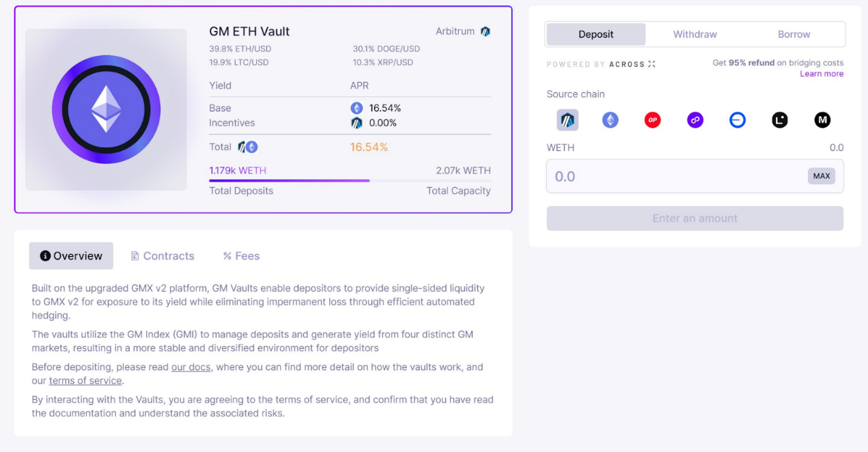This screenshot has height=452, width=868.
Task: View the Fees tab
Action: 241,256
